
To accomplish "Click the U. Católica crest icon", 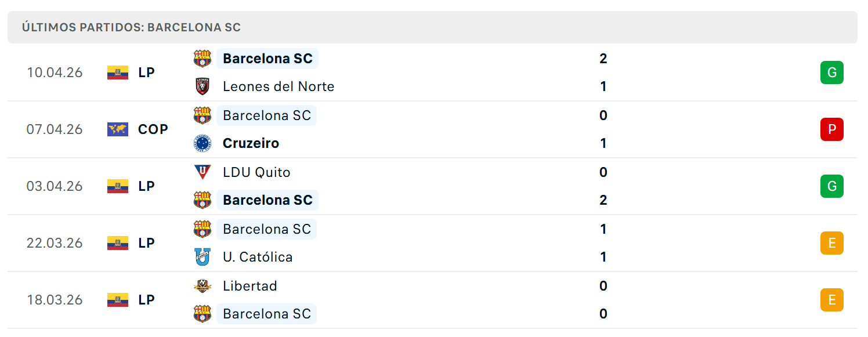I will [202, 257].
